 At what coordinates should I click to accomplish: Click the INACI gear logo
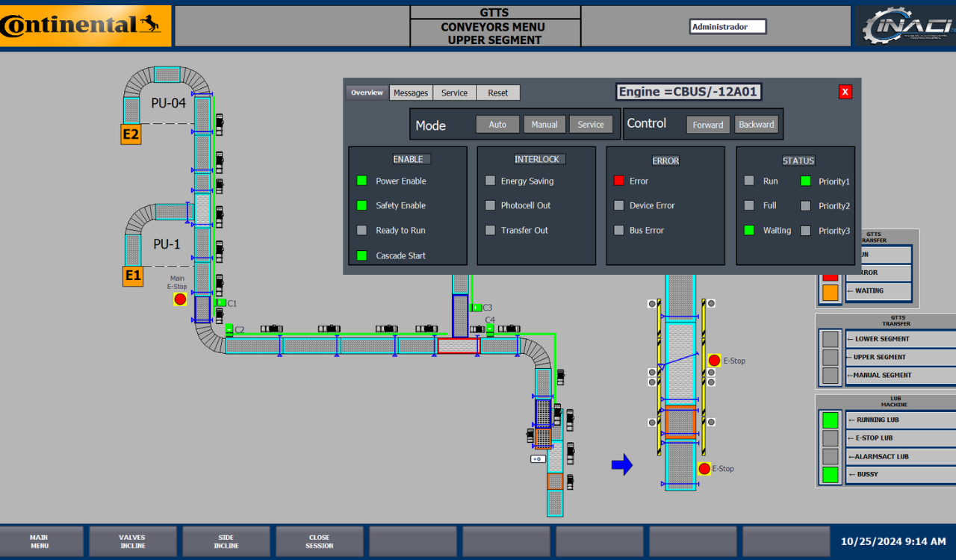[x=904, y=26]
